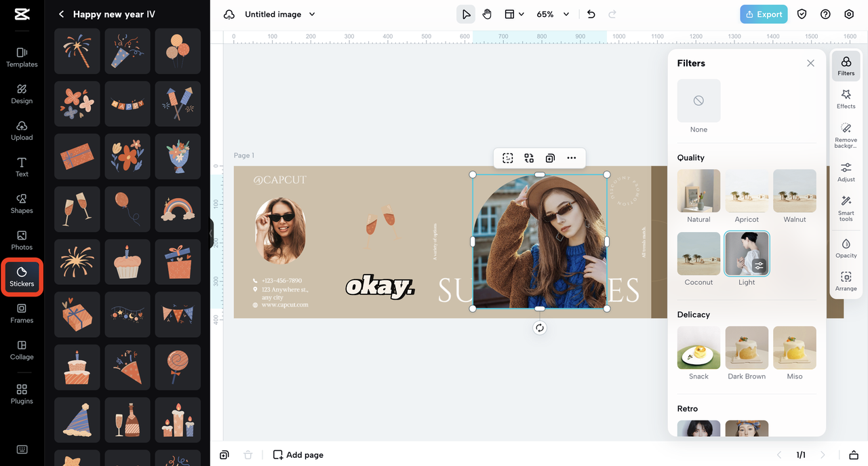868x466 pixels.
Task: Open Smart tools tab
Action: point(846,209)
